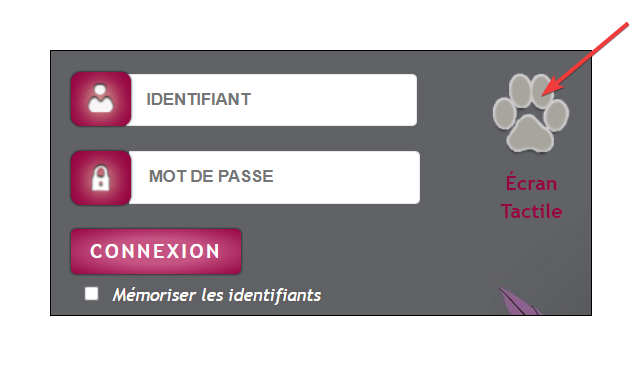Click the padlock icon beside MOT DE PASSE
Viewport: 642px width, 366px height.
[x=101, y=178]
